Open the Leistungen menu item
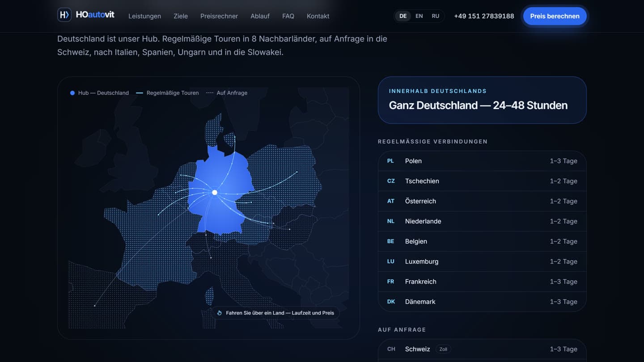The width and height of the screenshot is (644, 362). [x=144, y=16]
